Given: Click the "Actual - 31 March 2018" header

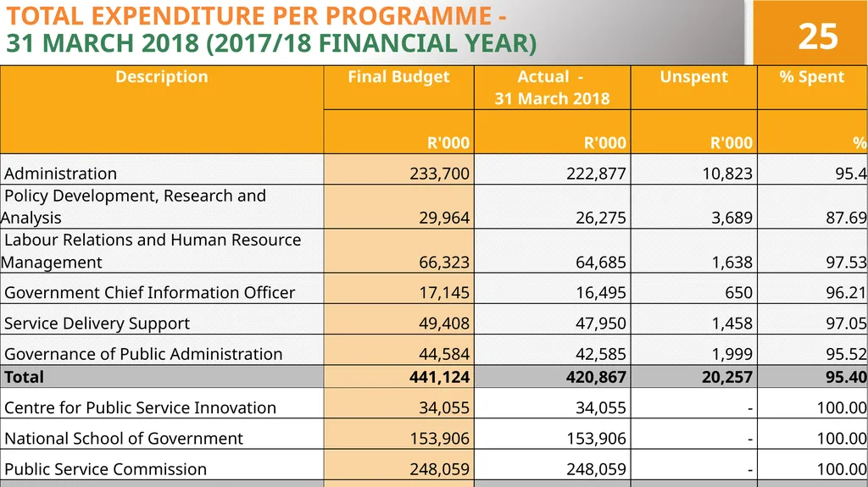Looking at the screenshot, I should click(552, 87).
